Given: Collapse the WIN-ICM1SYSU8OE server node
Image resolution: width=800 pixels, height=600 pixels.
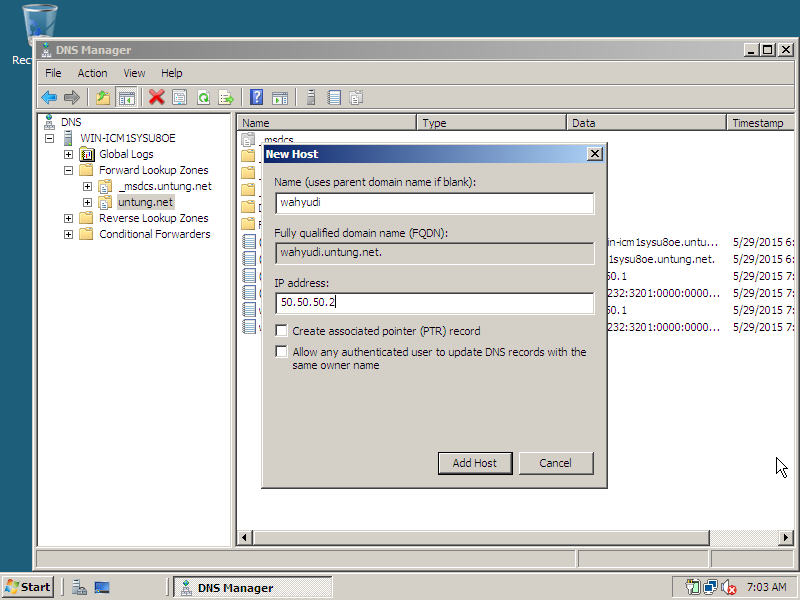Looking at the screenshot, I should 49,138.
